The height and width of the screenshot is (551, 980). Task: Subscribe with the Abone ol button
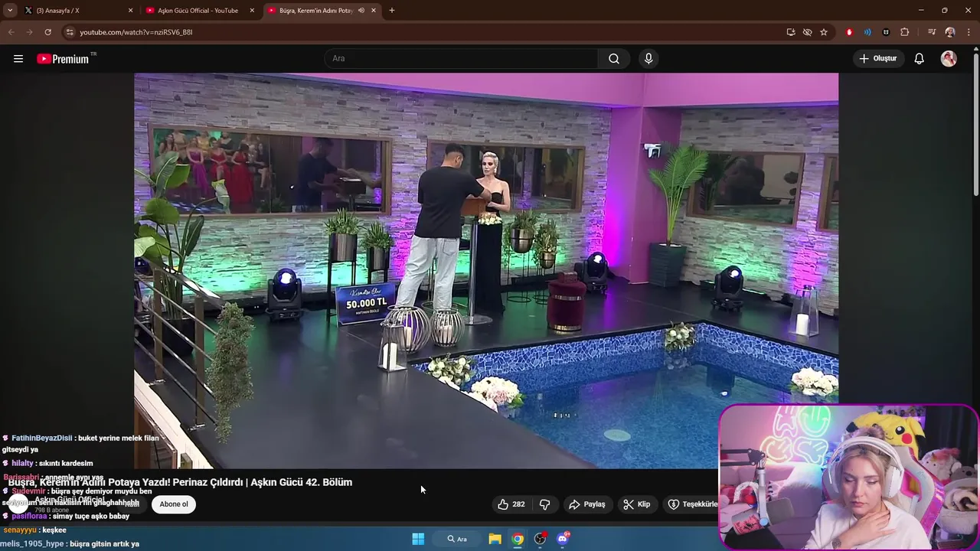click(174, 504)
